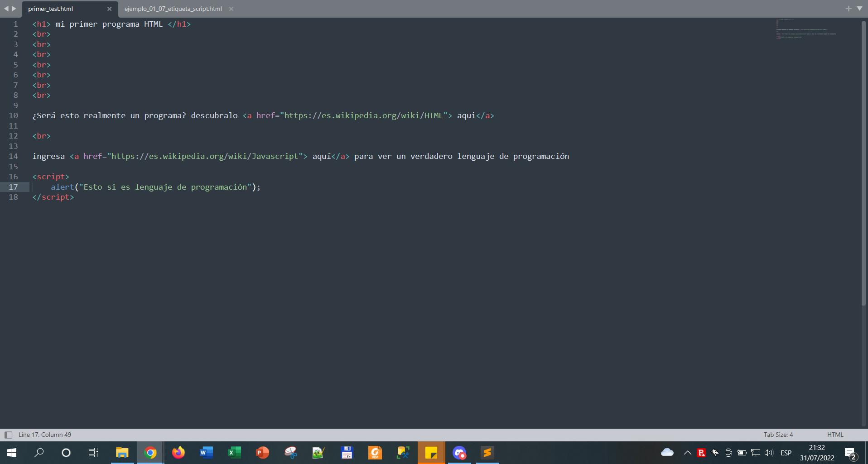This screenshot has width=868, height=464.
Task: Open Task View on the taskbar
Action: click(x=93, y=453)
